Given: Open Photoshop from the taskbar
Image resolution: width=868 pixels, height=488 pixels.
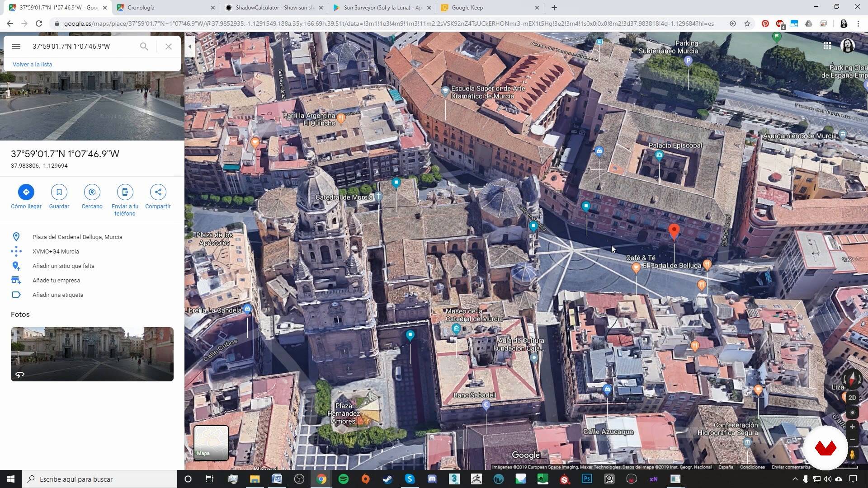Looking at the screenshot, I should [x=587, y=479].
